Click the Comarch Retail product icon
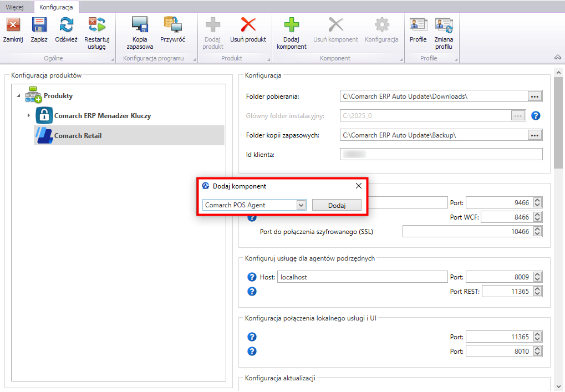565x392 pixels. (44, 135)
